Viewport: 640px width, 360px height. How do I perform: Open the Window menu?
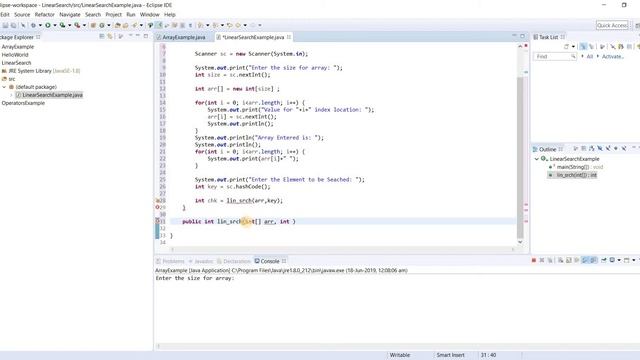coord(149,14)
